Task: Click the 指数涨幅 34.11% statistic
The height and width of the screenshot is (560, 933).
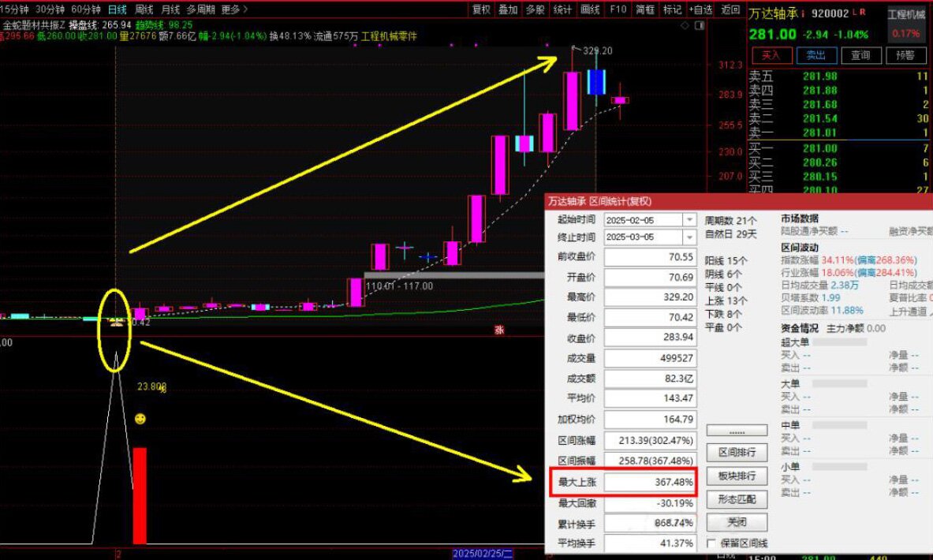Action: (x=849, y=260)
